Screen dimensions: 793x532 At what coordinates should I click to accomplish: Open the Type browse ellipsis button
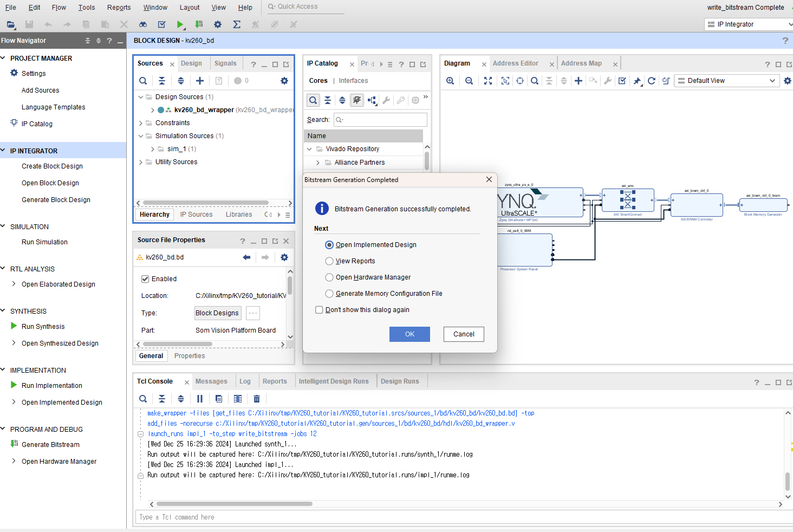click(253, 313)
